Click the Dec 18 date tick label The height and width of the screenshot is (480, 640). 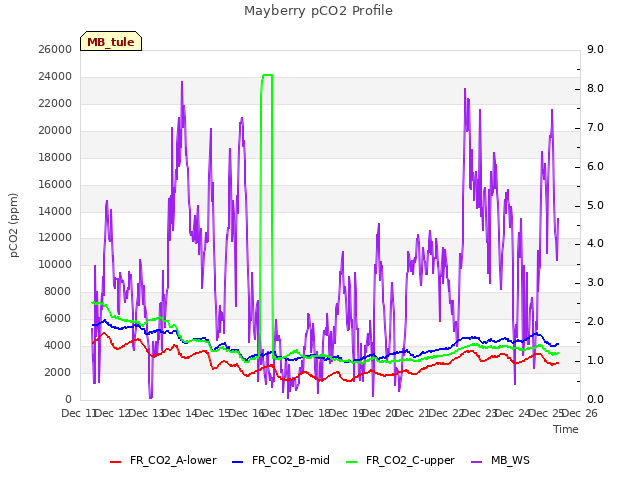313,413
